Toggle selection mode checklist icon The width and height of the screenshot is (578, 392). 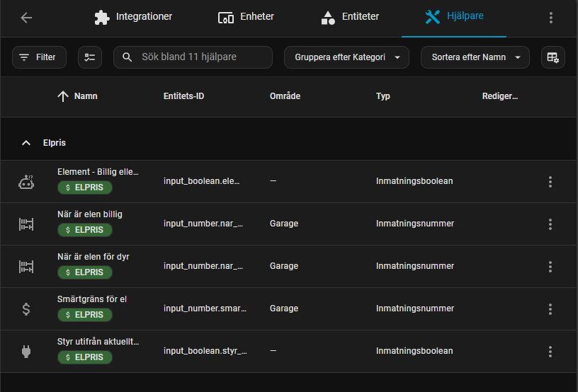click(90, 57)
